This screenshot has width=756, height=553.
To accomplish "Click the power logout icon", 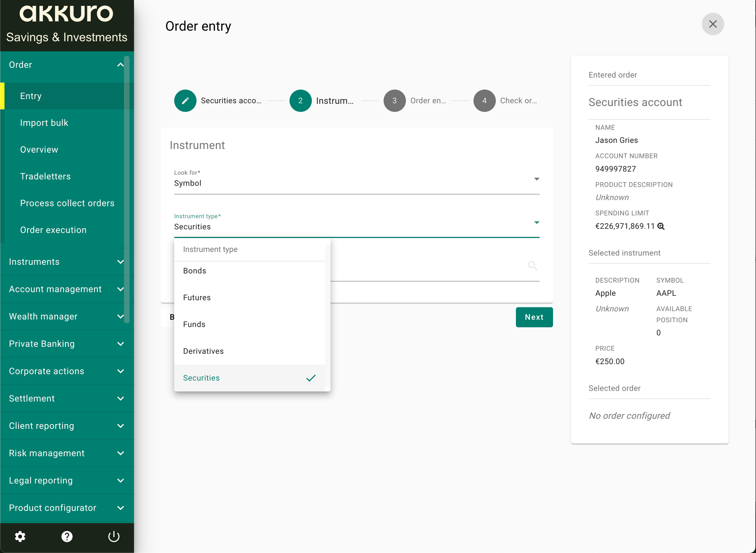I will click(x=114, y=536).
